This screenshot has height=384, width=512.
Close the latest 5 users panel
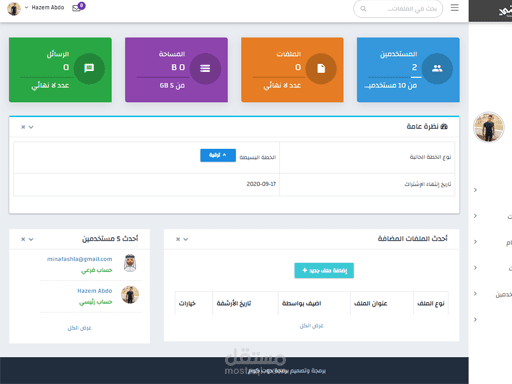click(x=23, y=239)
